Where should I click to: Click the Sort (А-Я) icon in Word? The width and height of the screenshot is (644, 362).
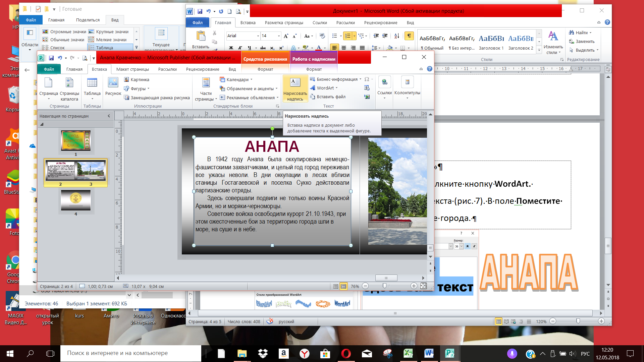[x=397, y=36]
